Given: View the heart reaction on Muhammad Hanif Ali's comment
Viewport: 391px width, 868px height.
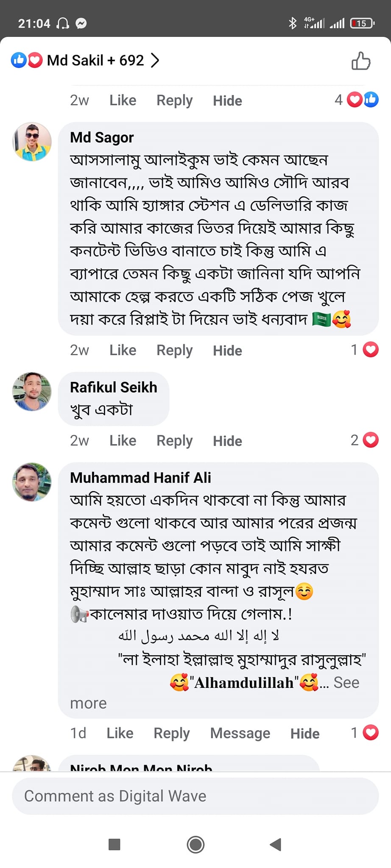Looking at the screenshot, I should point(371,732).
